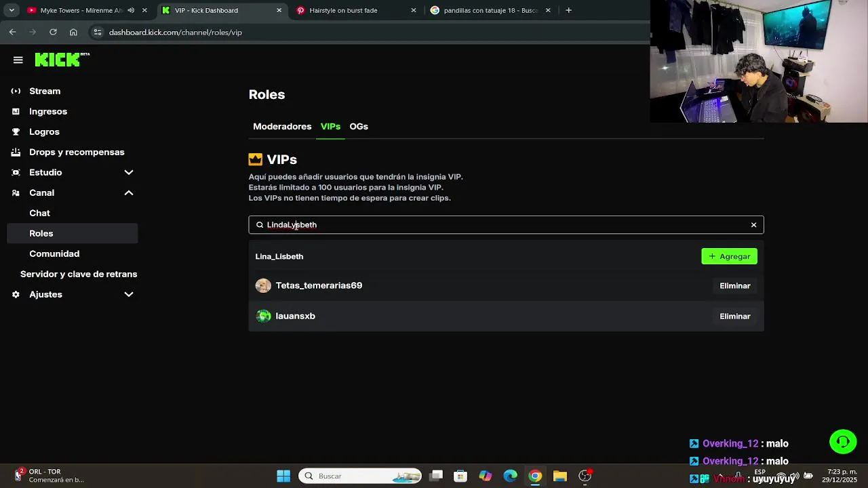
Task: Expand the Ajustes section chevron
Action: coord(129,294)
